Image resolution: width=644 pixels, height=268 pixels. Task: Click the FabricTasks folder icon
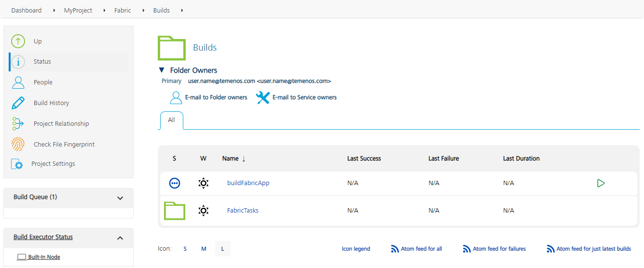pyautogui.click(x=175, y=211)
